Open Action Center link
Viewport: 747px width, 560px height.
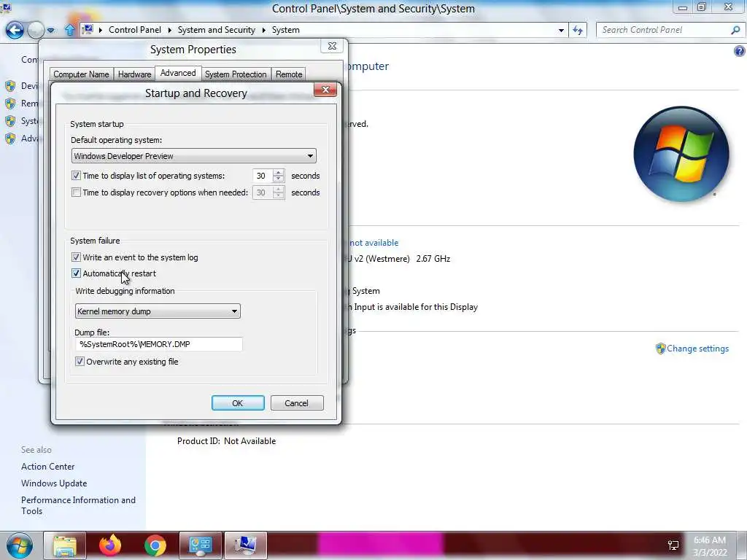click(47, 467)
